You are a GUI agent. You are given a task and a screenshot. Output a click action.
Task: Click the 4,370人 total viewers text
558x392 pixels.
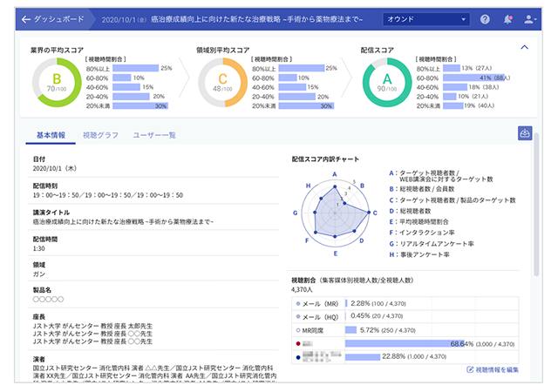[x=302, y=289]
